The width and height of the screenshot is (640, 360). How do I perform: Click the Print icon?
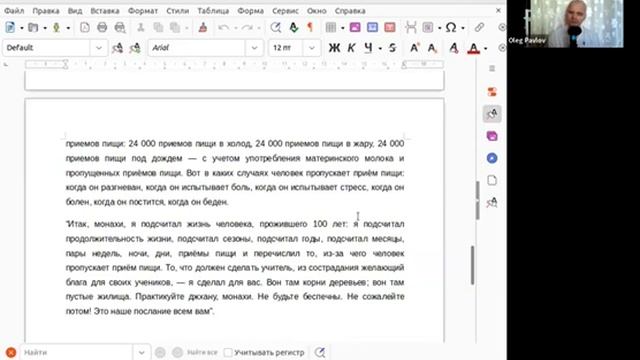tap(102, 27)
